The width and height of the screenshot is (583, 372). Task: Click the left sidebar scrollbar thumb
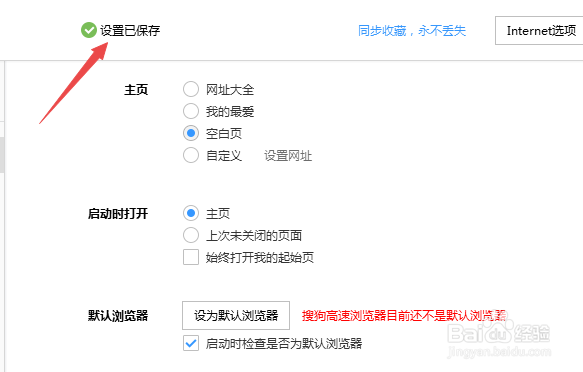click(x=2, y=155)
